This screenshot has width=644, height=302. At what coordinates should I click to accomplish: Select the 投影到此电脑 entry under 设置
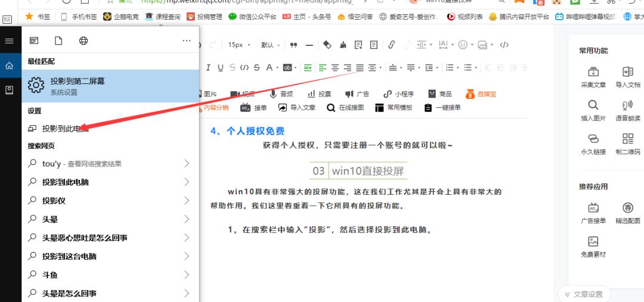click(x=110, y=129)
